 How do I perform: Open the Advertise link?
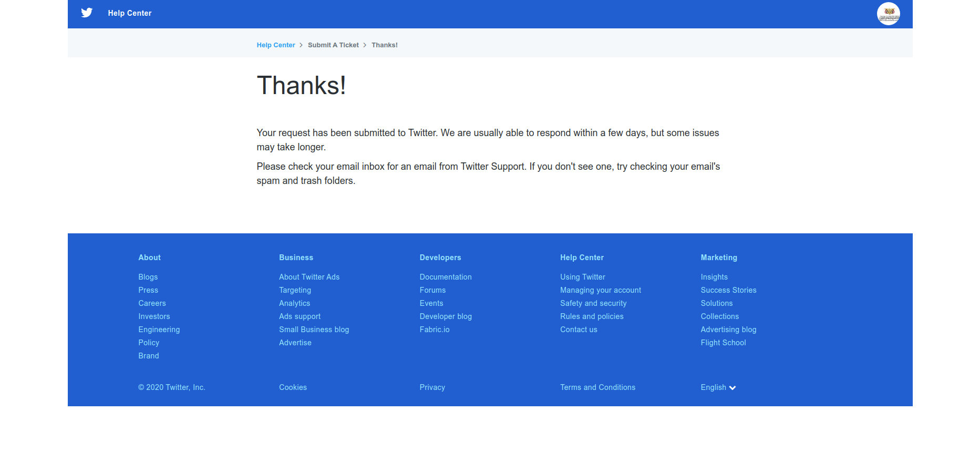coord(295,343)
